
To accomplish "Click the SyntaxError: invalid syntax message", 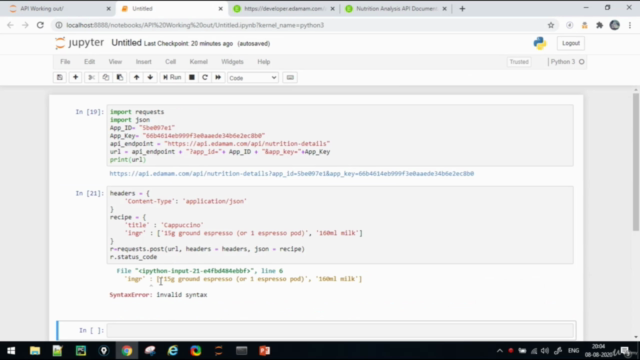I will pos(158,295).
